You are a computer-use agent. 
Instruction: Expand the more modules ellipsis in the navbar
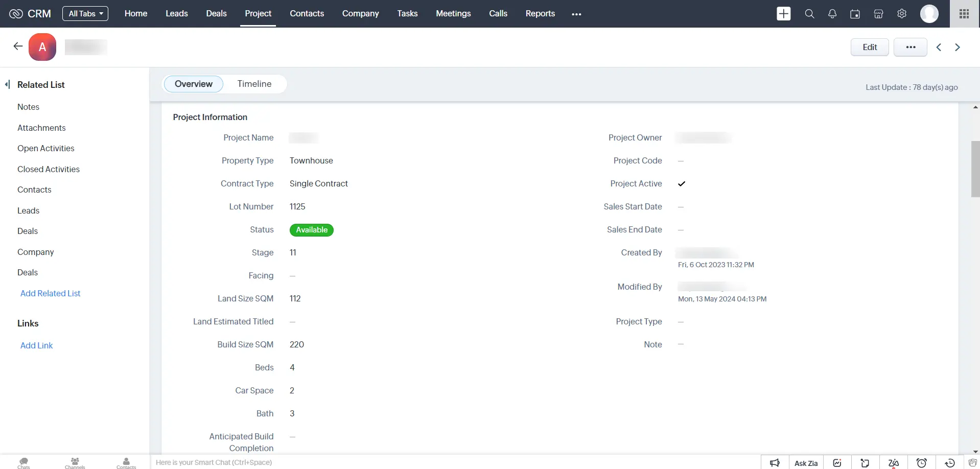coord(577,14)
